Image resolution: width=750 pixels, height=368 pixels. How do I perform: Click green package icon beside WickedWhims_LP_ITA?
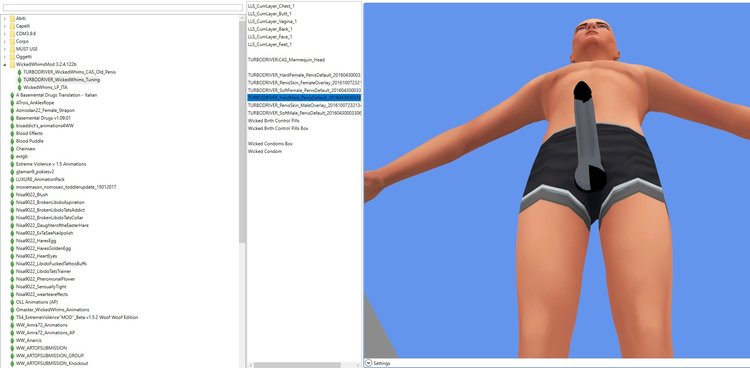20,88
